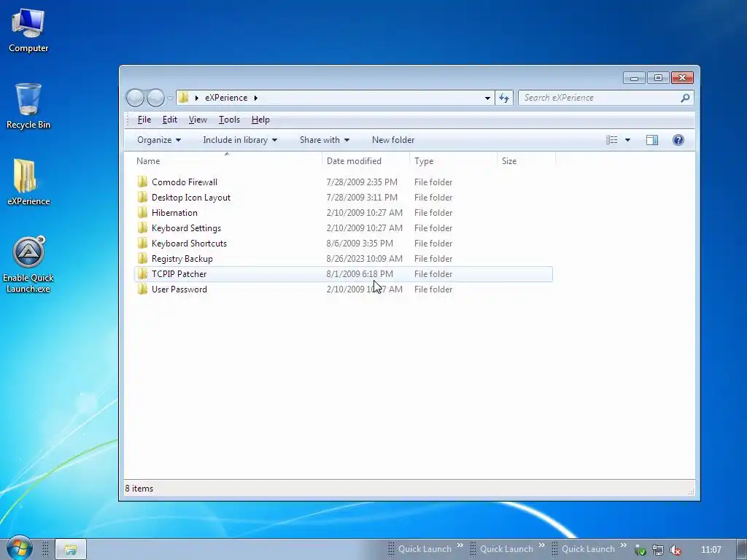Select the Keyboard Settings folder name
747x560 pixels.
(x=186, y=227)
